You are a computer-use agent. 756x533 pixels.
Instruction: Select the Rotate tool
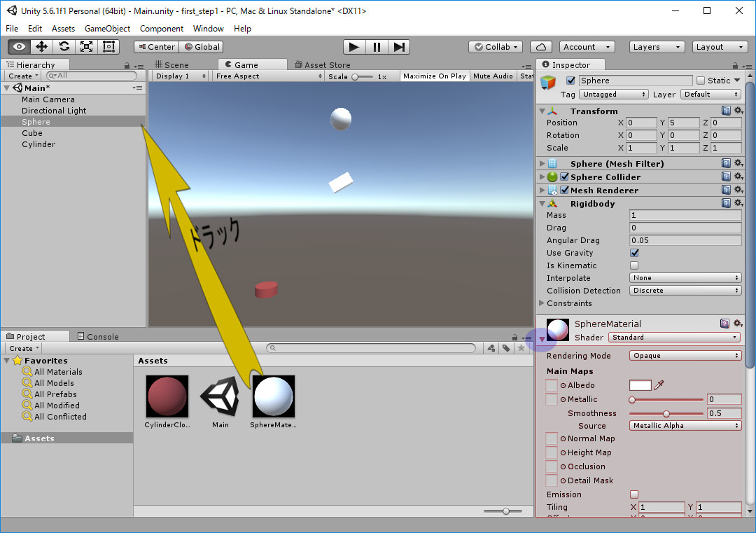tap(64, 47)
